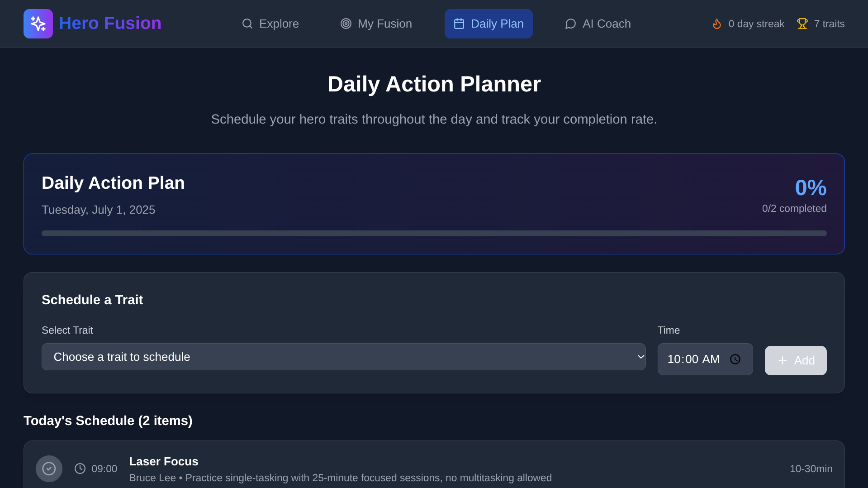Click the search icon beside Explore

click(247, 24)
